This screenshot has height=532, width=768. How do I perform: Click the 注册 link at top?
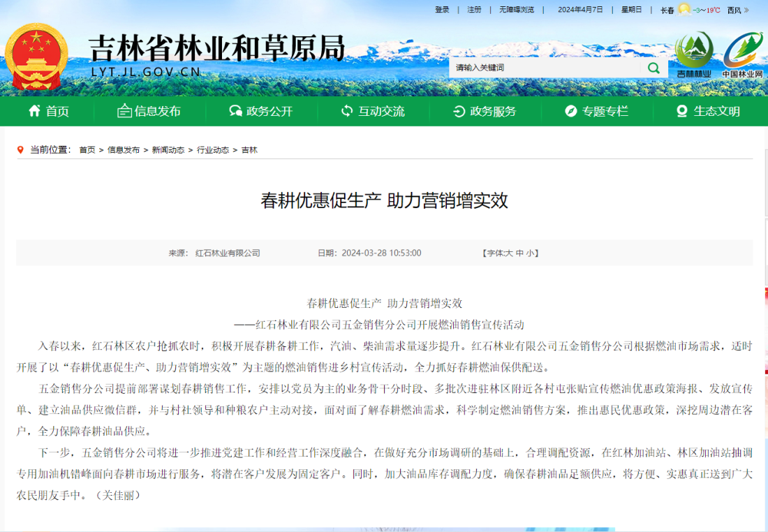tap(474, 10)
